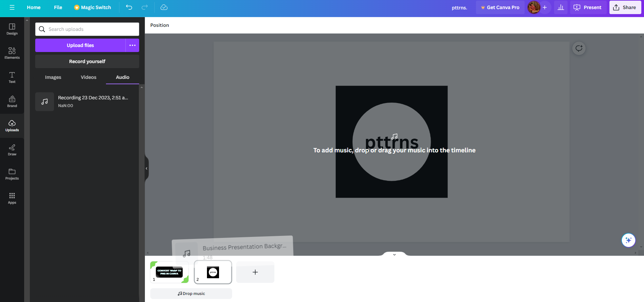Select page 1 thumbnail in the timeline
Viewport: 644px width, 302px height.
169,272
